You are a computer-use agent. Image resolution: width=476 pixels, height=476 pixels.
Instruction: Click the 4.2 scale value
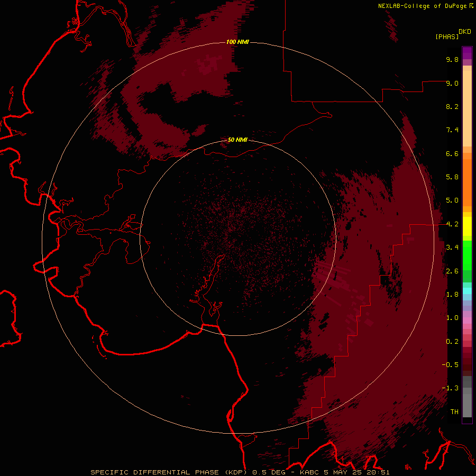pos(452,224)
